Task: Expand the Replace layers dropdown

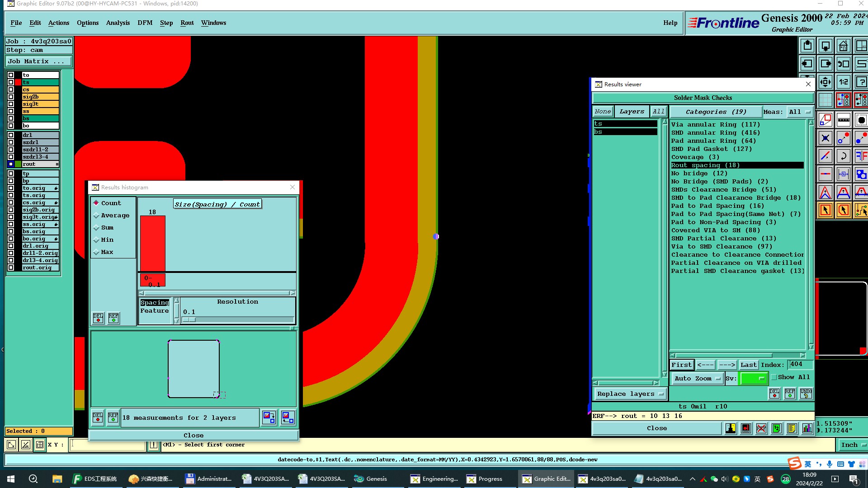Action: click(x=630, y=394)
